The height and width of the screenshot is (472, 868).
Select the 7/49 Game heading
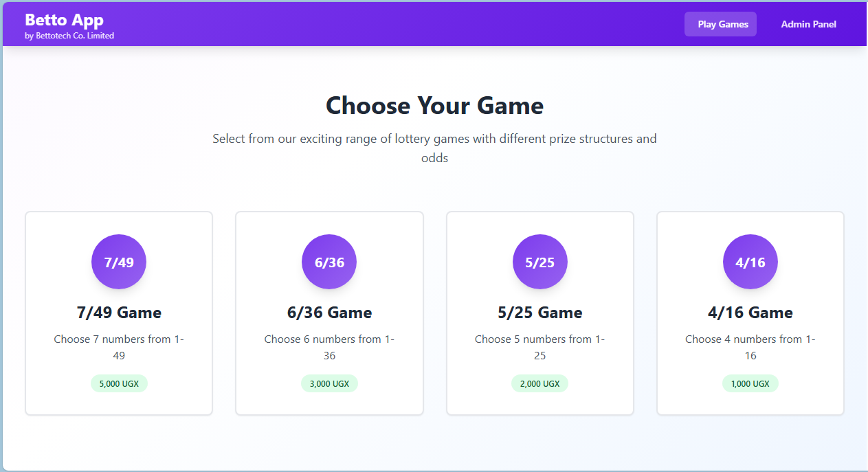click(x=119, y=313)
